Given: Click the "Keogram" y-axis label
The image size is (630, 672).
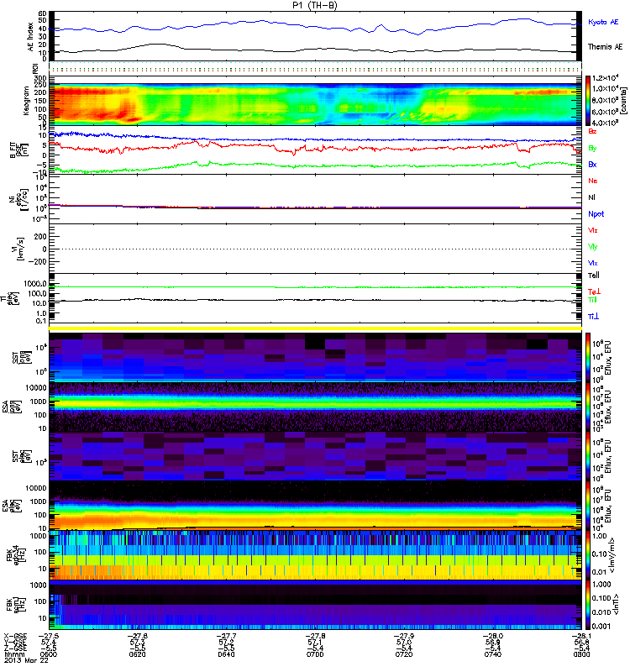Looking at the screenshot, I should pos(26,100).
